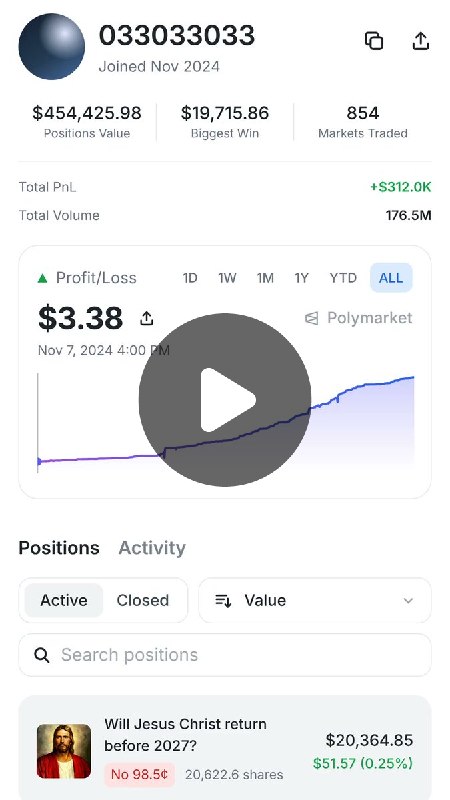Select the 1W chart range

(x=227, y=278)
